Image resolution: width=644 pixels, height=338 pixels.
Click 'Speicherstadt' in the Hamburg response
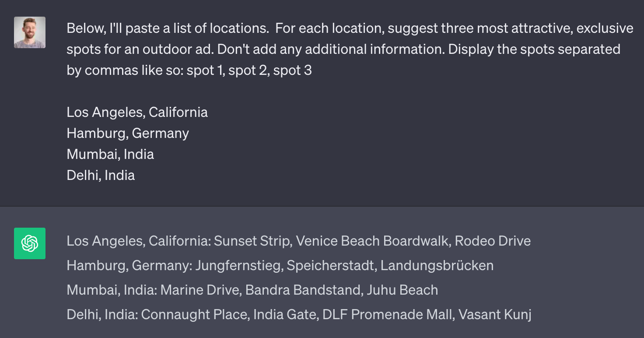click(x=331, y=266)
